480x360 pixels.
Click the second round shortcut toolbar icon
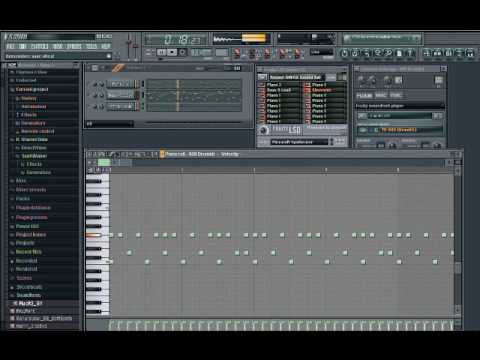(x=355, y=53)
